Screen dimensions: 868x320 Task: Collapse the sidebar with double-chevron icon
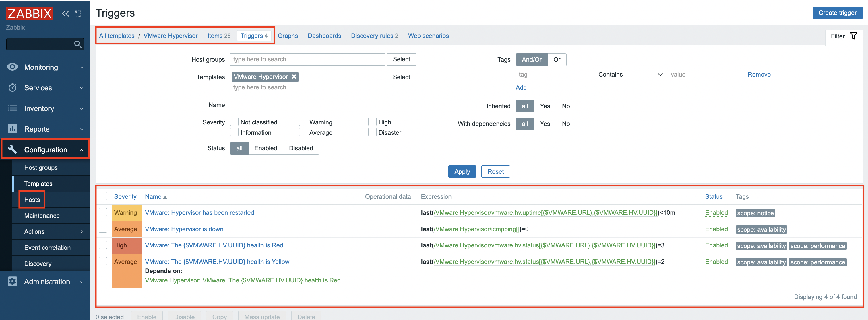click(x=65, y=13)
